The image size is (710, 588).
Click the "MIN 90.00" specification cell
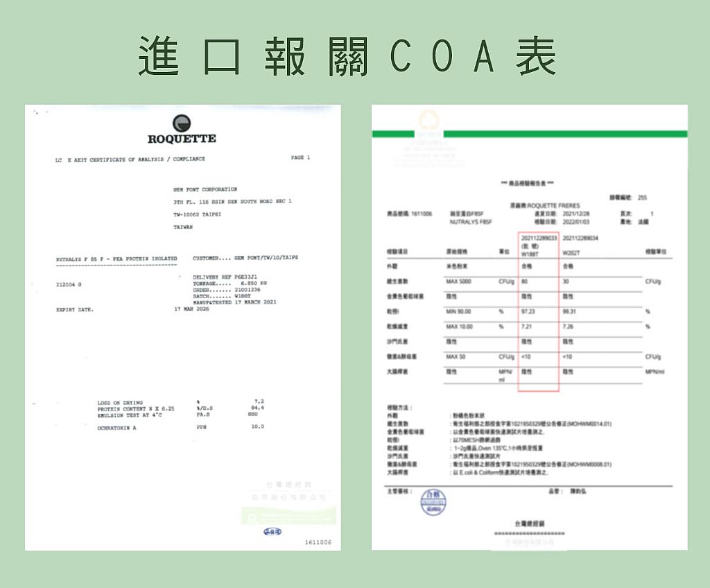click(459, 311)
